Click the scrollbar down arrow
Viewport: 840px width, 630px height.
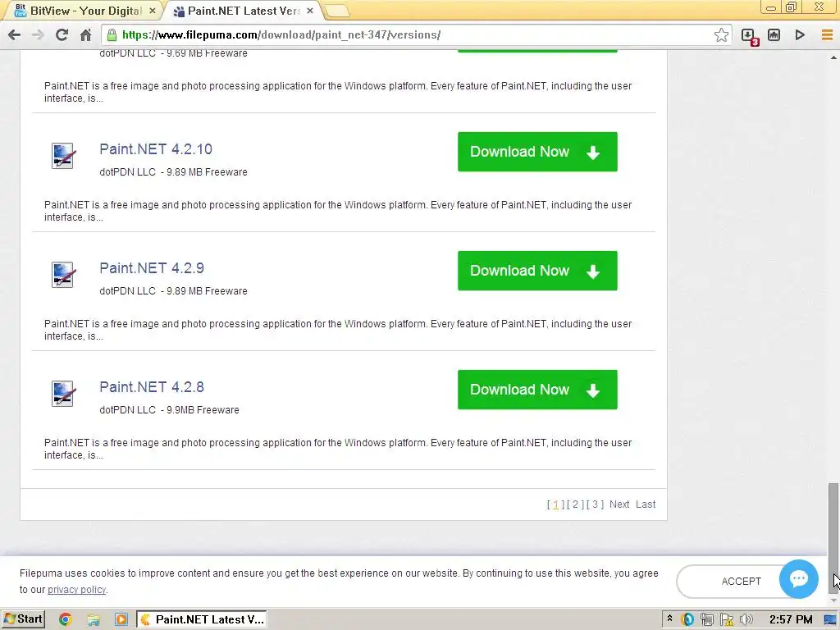pos(833,600)
